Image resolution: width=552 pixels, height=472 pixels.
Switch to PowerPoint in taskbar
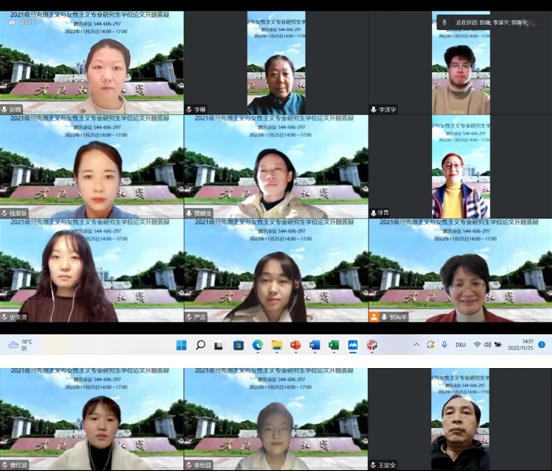(296, 345)
